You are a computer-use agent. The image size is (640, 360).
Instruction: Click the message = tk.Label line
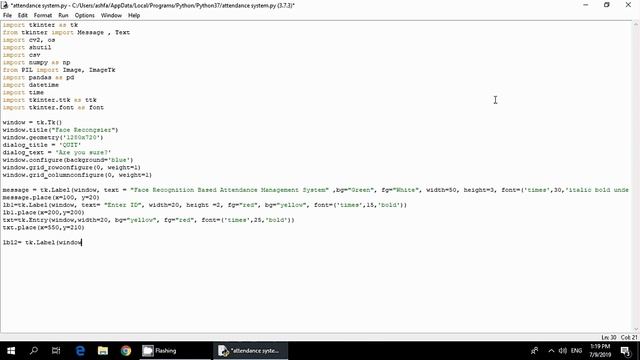(x=316, y=190)
